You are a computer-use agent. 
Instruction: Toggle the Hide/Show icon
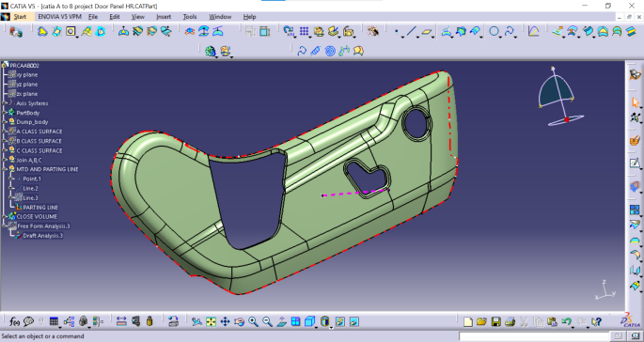coord(339,321)
